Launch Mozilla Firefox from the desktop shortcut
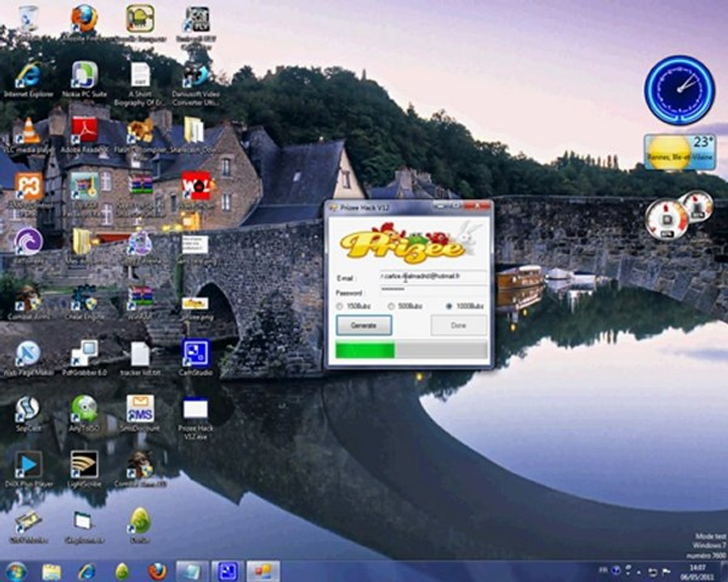 [x=84, y=21]
